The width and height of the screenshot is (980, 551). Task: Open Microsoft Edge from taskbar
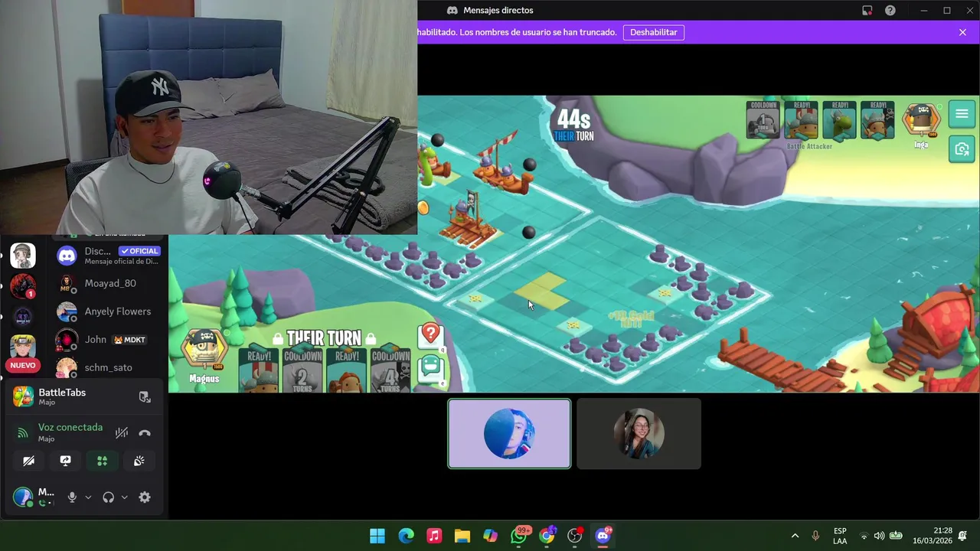[406, 536]
